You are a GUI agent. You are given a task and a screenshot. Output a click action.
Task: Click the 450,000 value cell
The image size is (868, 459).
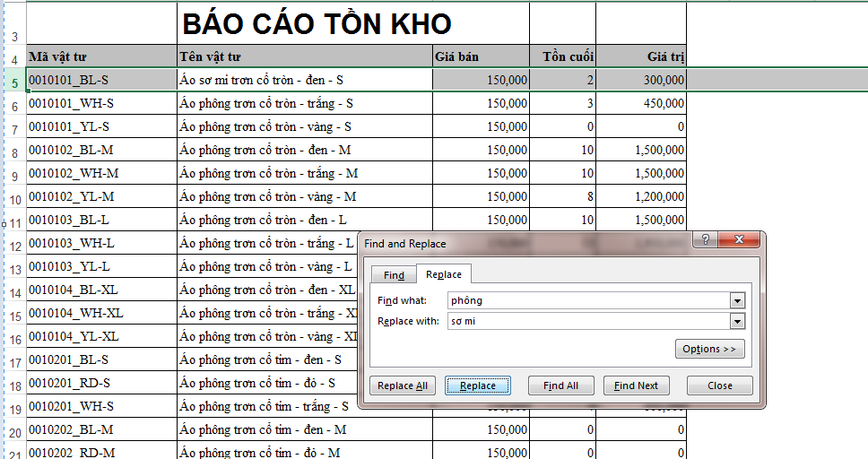pyautogui.click(x=640, y=103)
